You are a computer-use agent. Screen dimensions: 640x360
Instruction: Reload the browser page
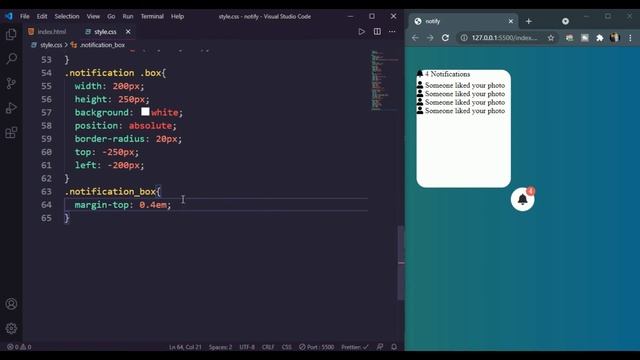pyautogui.click(x=445, y=38)
